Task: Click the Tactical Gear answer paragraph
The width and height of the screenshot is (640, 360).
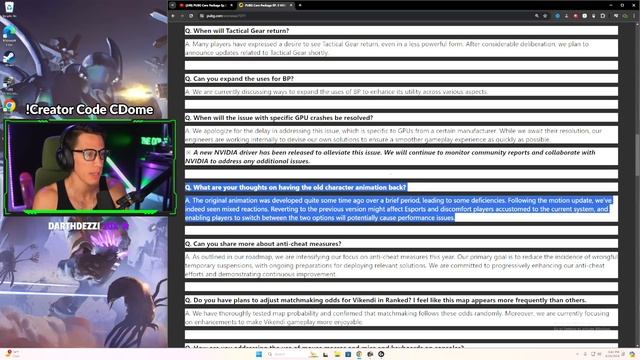Action: pos(387,48)
